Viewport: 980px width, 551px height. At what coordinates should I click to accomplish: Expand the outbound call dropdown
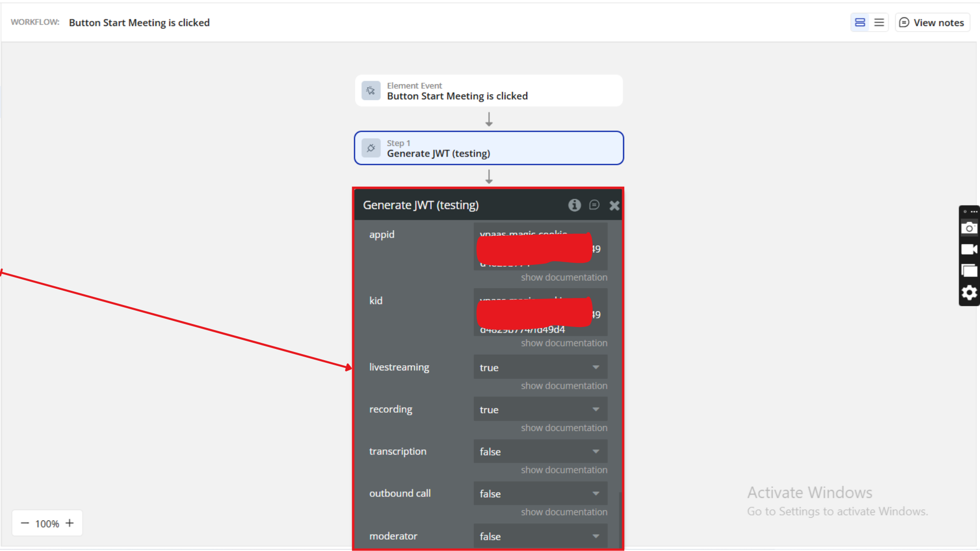tap(540, 494)
